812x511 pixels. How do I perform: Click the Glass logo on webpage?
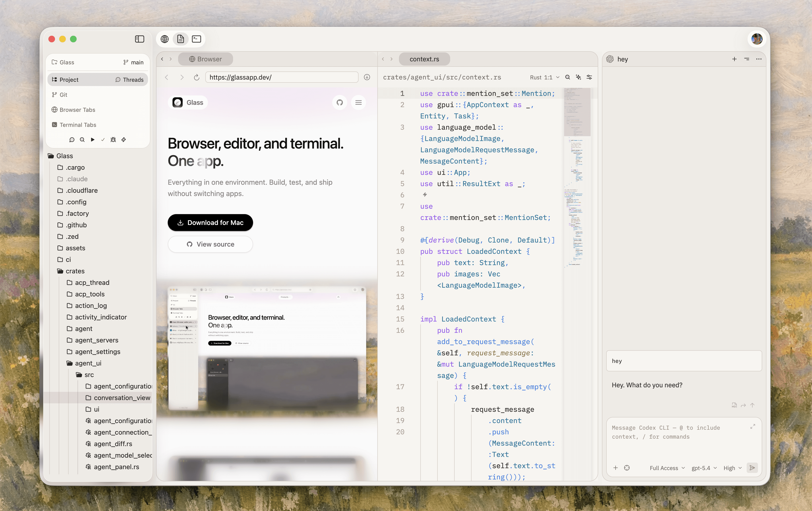tap(188, 102)
